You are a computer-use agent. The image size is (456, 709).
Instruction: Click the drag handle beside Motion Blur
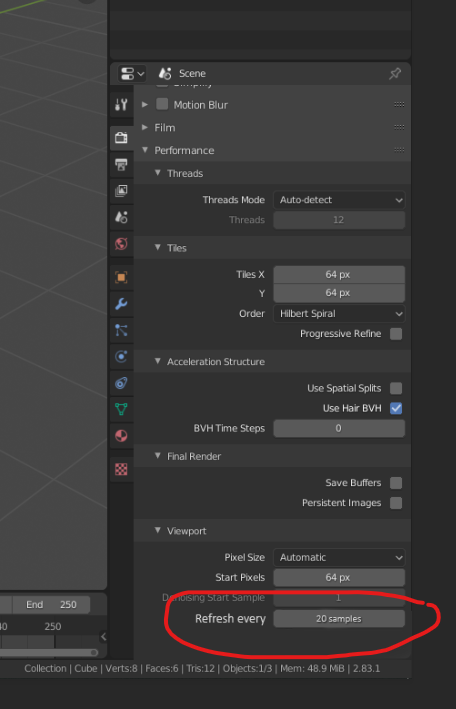399,104
